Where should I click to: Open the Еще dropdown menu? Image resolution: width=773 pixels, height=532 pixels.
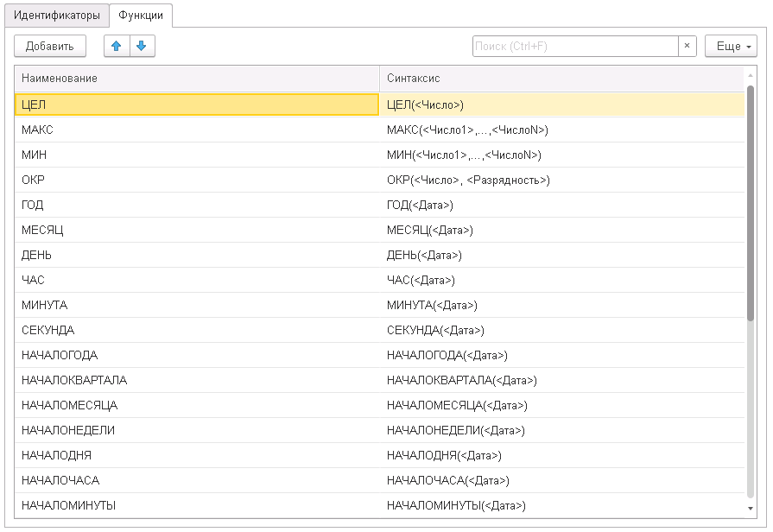730,47
